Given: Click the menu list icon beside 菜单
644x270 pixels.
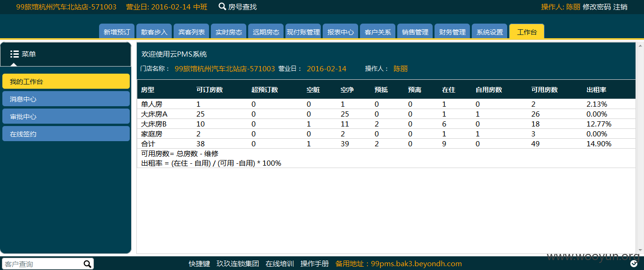Looking at the screenshot, I should pyautogui.click(x=14, y=54).
